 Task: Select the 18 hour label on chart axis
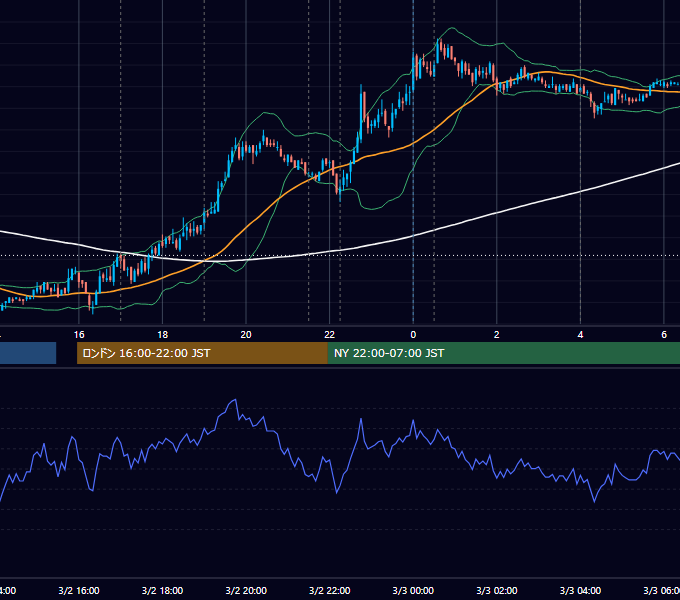[163, 335]
